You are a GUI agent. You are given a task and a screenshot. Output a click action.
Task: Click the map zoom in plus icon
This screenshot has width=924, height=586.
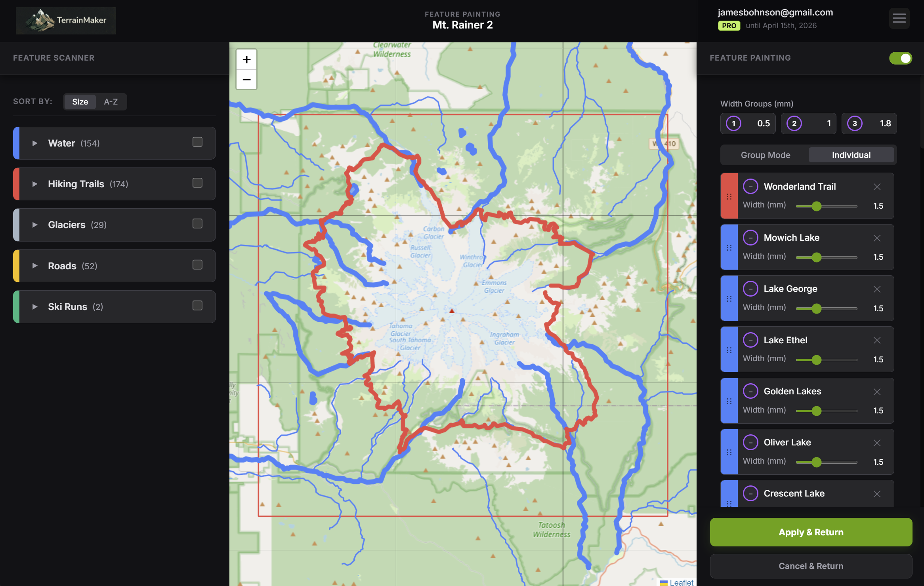pyautogui.click(x=246, y=60)
